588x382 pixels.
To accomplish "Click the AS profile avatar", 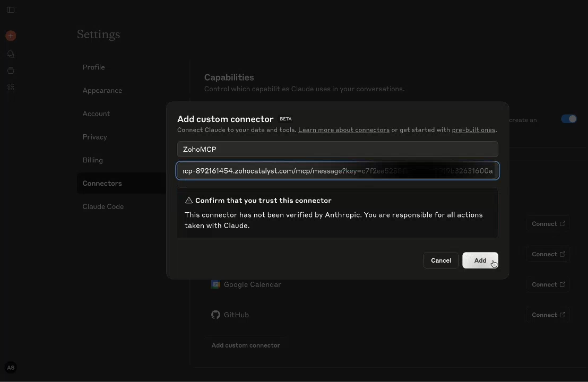I will (11, 367).
